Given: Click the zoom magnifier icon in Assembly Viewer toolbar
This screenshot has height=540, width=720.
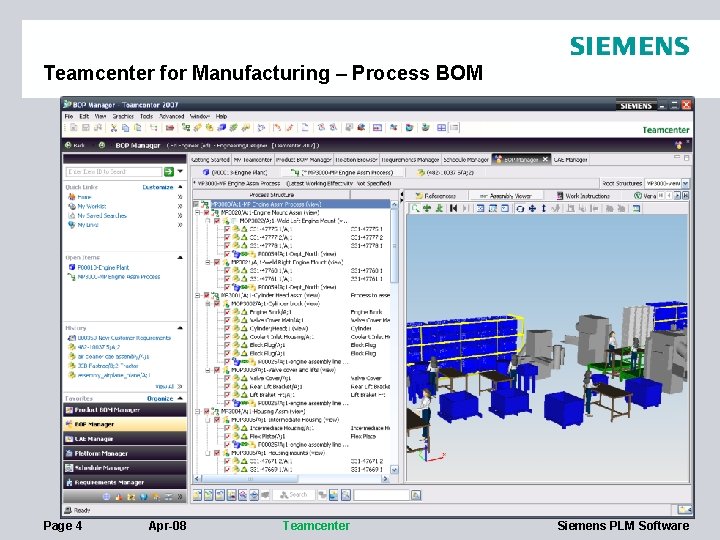Looking at the screenshot, I should [x=415, y=208].
